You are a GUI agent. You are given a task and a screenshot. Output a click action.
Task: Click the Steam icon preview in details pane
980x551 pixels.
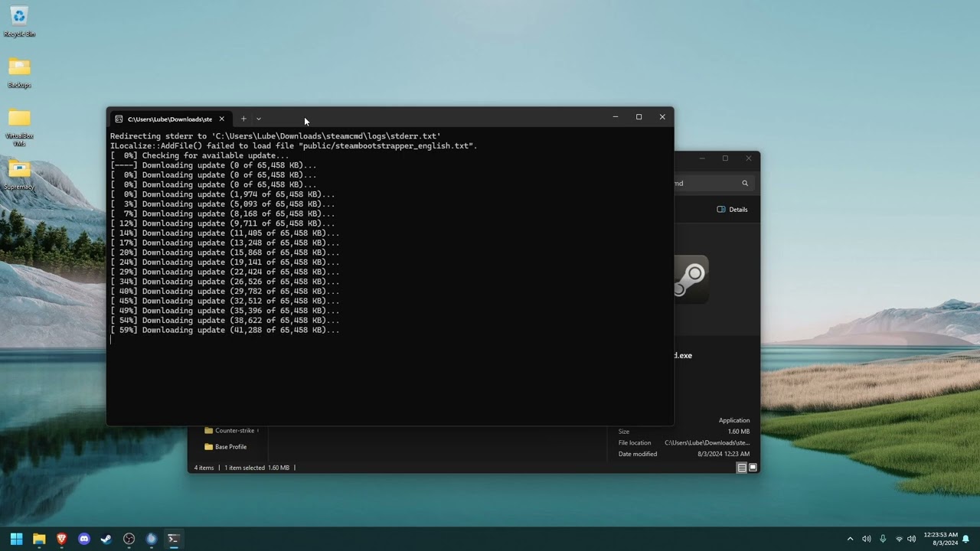[x=691, y=279]
